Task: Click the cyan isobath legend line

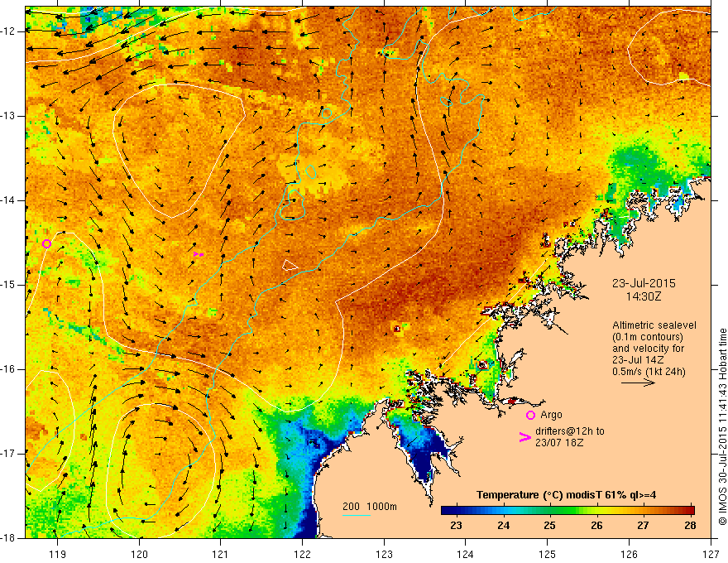Action: (x=357, y=515)
